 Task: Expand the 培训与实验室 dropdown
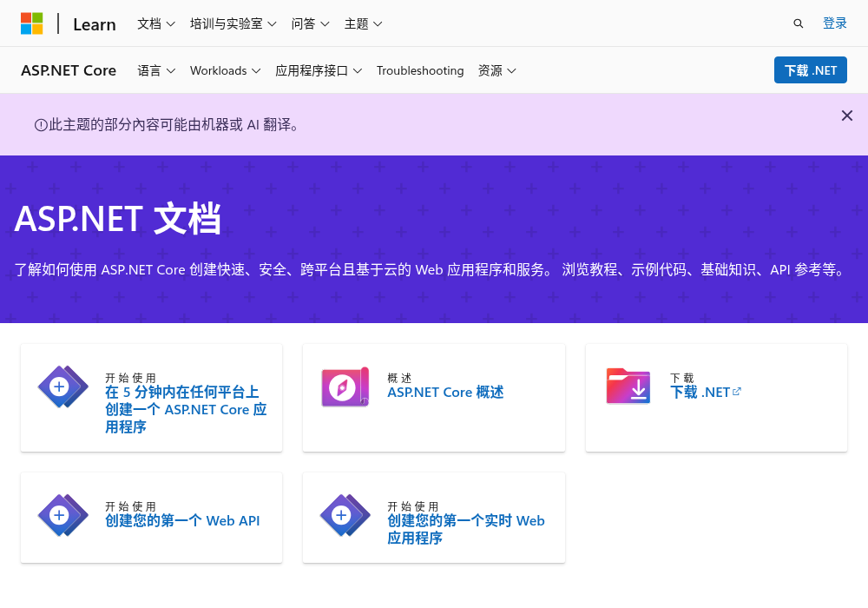point(233,23)
